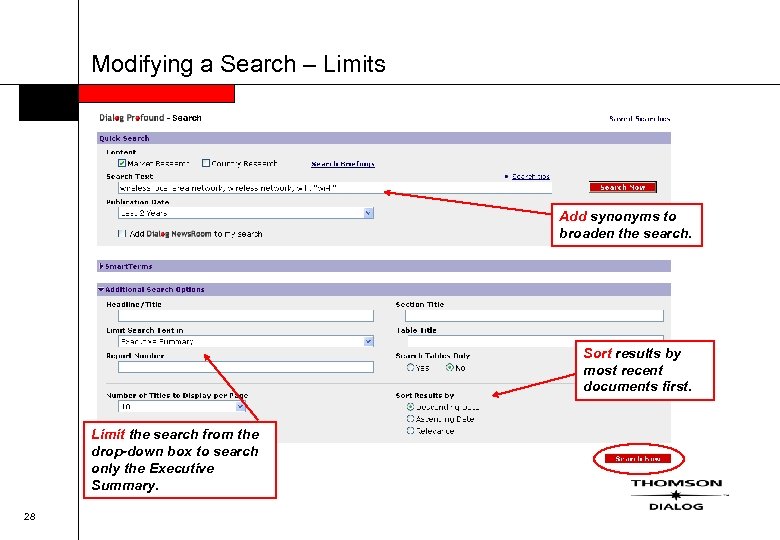This screenshot has width=780, height=540.
Task: Enable Add Dialog NewsRoom to my search
Action: click(x=122, y=233)
